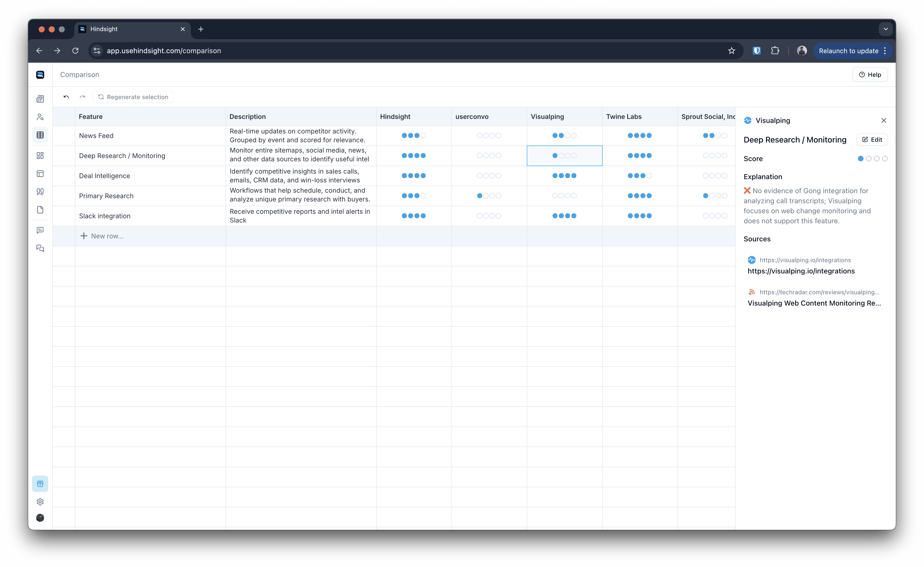The width and height of the screenshot is (924, 567).
Task: Adjust the Score rating dots in panel
Action: [872, 159]
